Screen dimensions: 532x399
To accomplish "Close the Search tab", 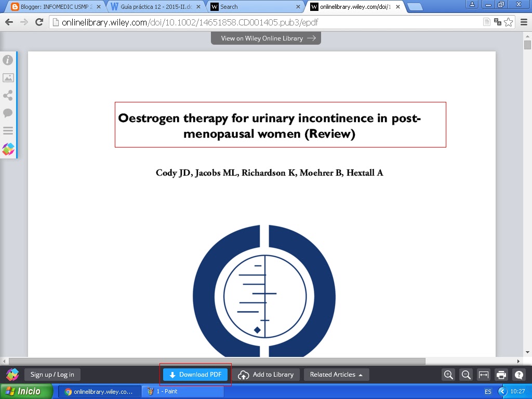I will pos(298,7).
